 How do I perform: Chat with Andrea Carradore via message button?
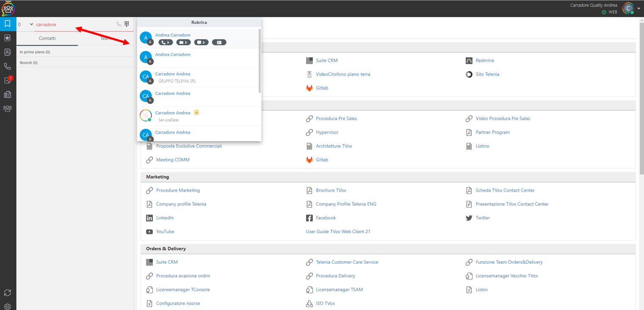tap(201, 42)
